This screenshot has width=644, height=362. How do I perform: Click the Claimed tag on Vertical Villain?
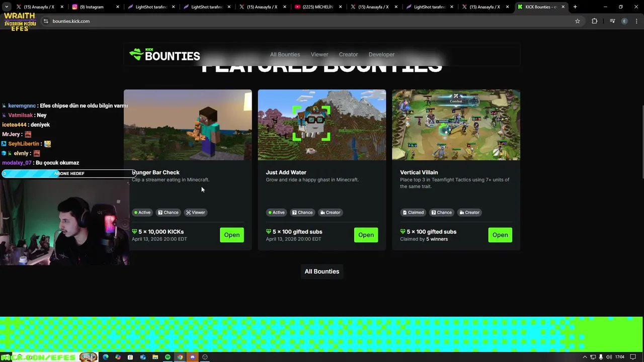pos(413,212)
